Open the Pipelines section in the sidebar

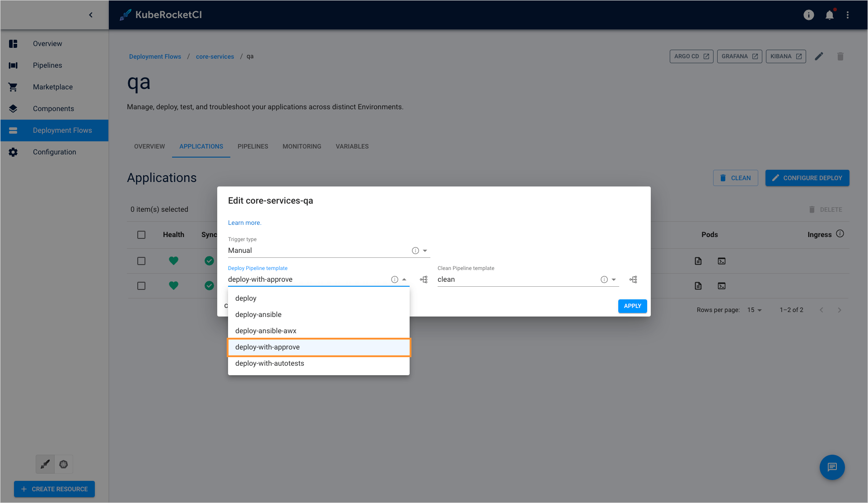click(47, 65)
